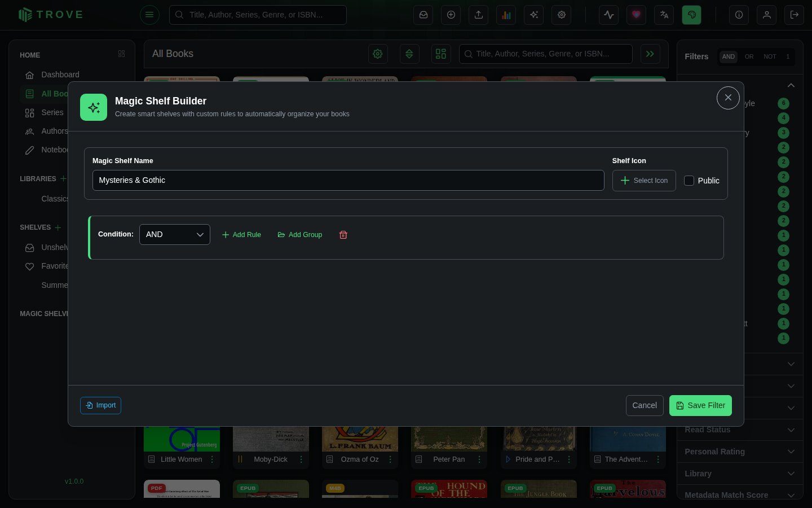
Task: Delete the condition group with trash icon
Action: tap(343, 235)
